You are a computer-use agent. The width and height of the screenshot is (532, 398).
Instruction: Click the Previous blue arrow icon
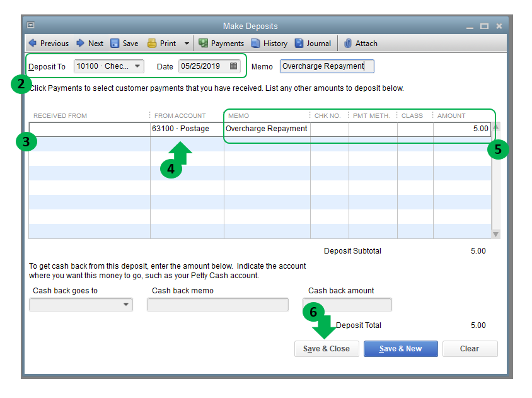33,43
